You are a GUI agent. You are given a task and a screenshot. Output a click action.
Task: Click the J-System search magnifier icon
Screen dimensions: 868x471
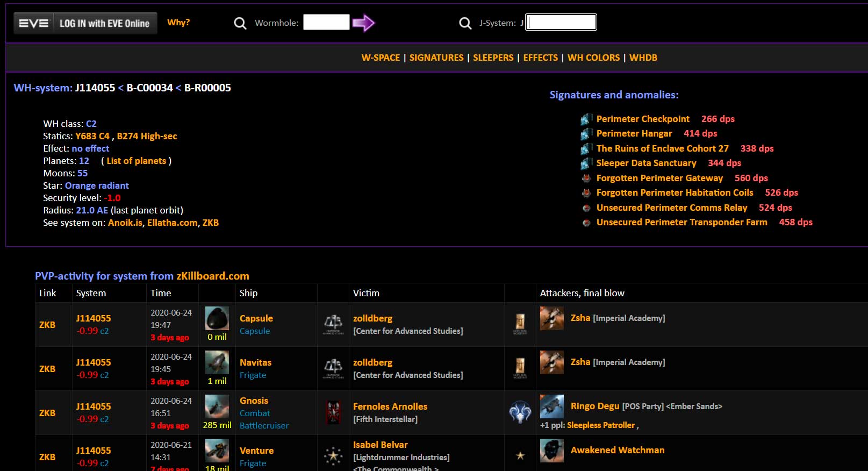(465, 23)
